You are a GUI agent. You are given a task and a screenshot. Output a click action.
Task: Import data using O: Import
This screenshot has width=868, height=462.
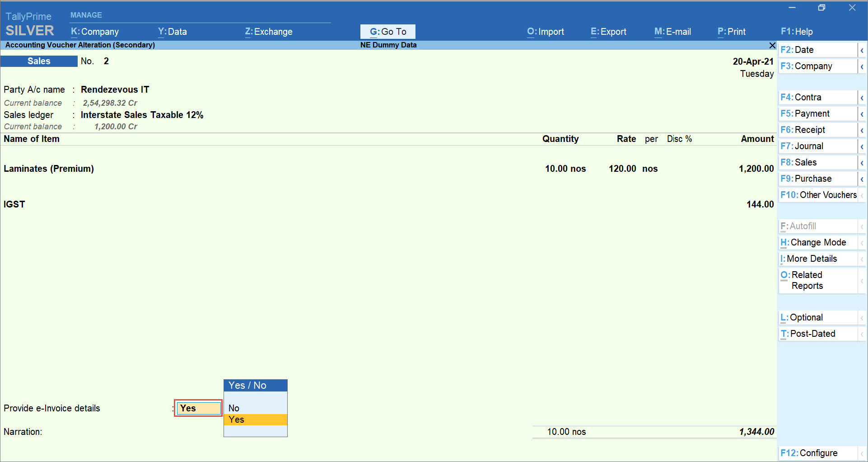pos(545,32)
